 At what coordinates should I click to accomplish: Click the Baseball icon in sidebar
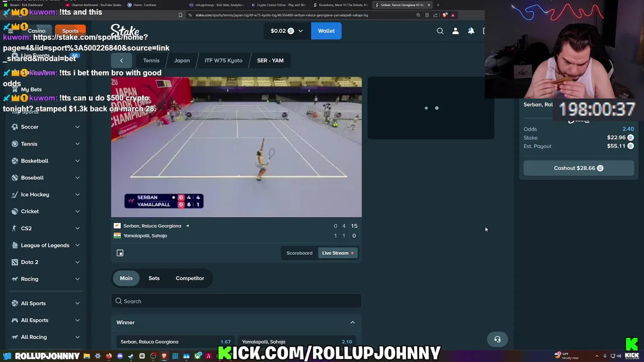(x=15, y=177)
